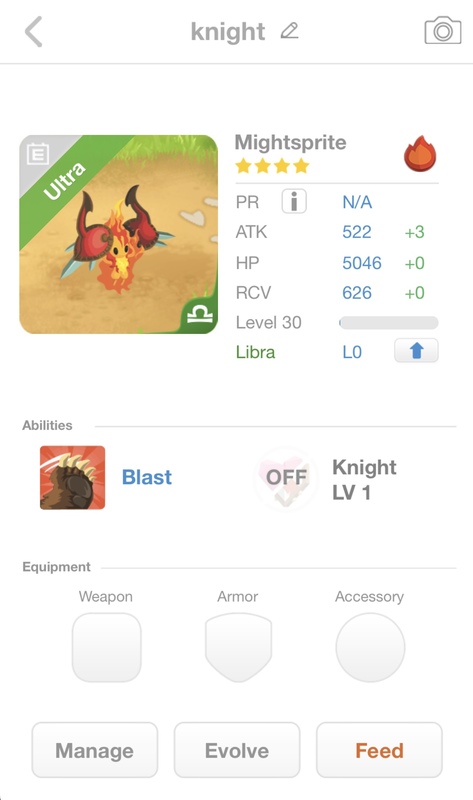Tap the Knight LV 1 label
This screenshot has height=800, width=473.
tap(364, 480)
